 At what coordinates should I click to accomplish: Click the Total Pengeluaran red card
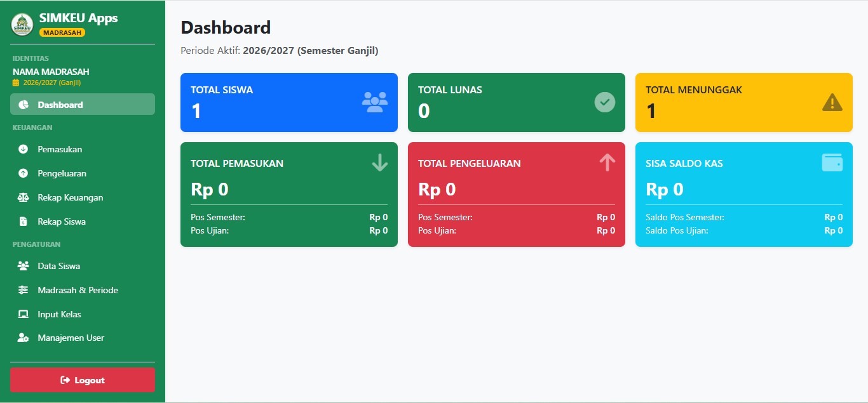(517, 194)
